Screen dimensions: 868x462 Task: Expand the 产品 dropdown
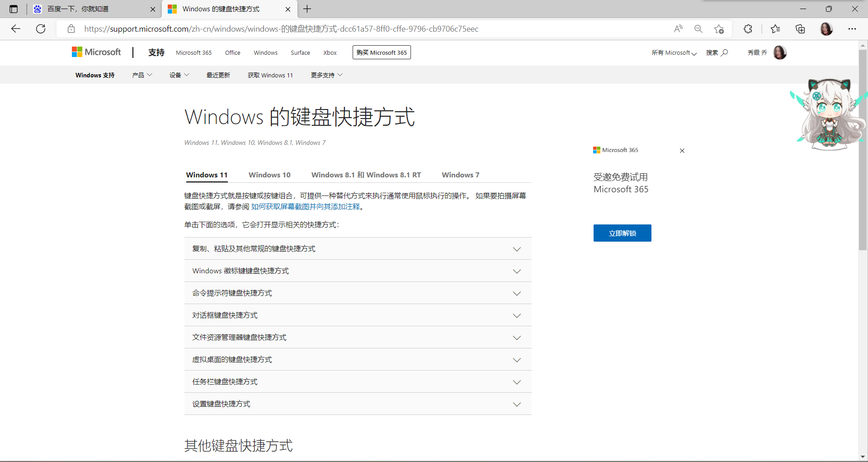coord(142,75)
